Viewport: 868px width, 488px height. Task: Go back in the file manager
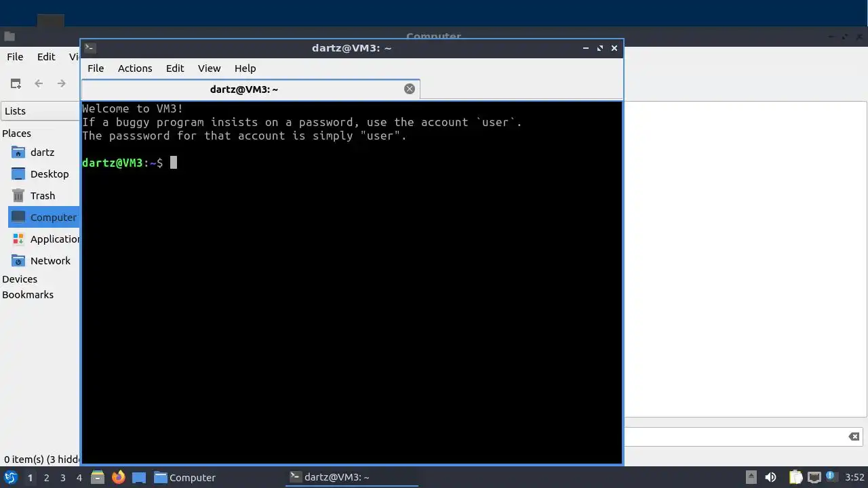[39, 83]
